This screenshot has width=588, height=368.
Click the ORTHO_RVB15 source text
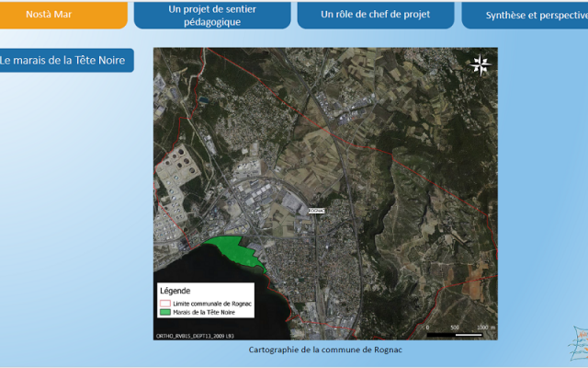(193, 337)
